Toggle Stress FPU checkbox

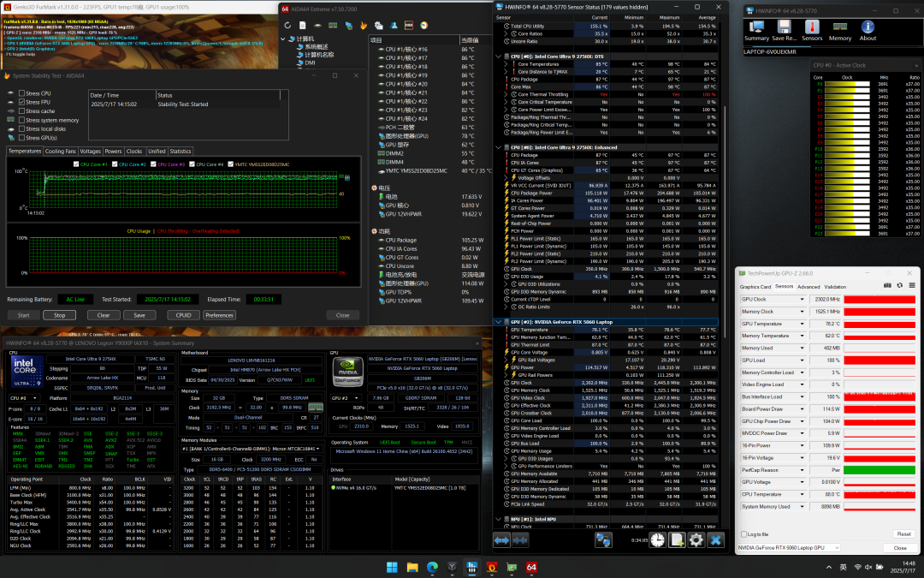pyautogui.click(x=21, y=102)
